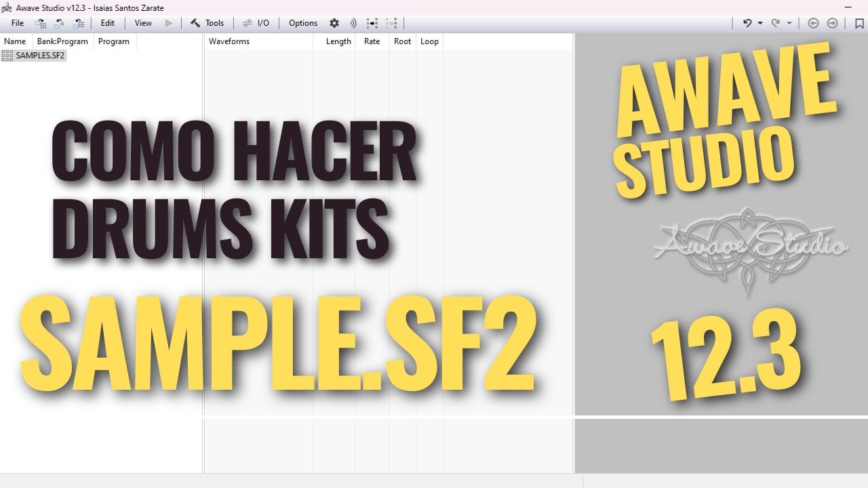
Task: Open the Edit menu
Action: pyautogui.click(x=108, y=23)
